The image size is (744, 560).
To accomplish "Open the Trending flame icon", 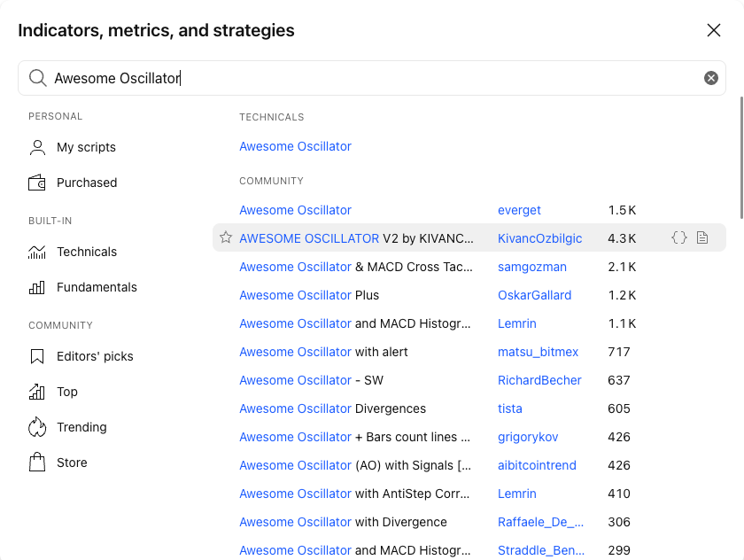I will coord(37,427).
